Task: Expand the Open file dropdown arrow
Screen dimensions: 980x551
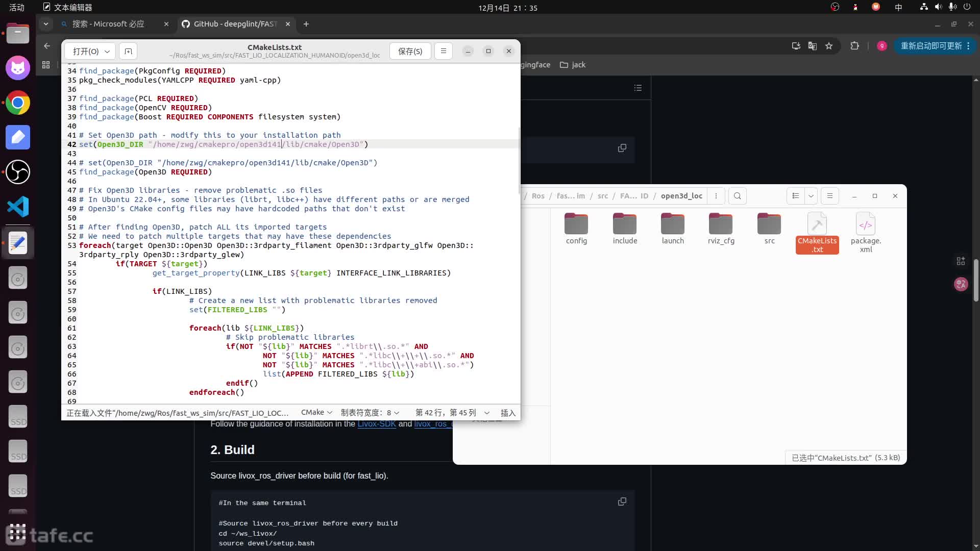Action: 107,51
